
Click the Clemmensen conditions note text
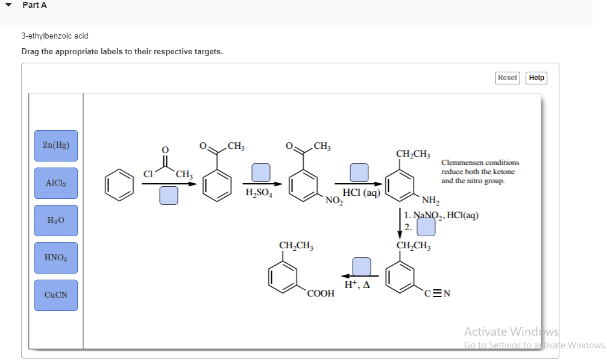click(481, 172)
